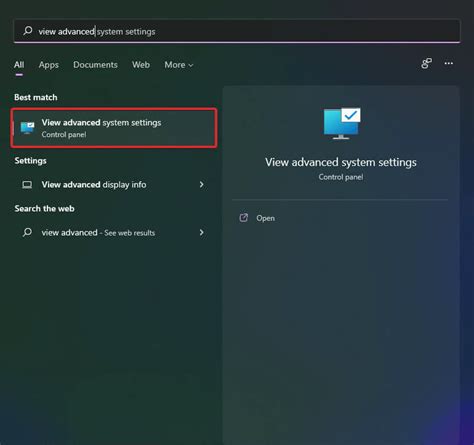Click the Search the web heading
Viewport: 474px width, 445px height.
[44, 209]
